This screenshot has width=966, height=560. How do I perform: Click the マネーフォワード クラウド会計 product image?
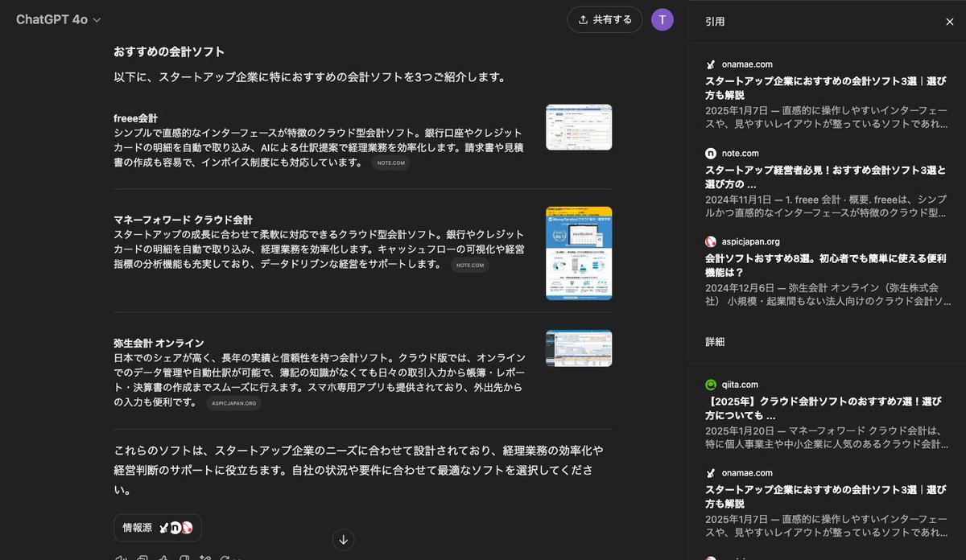pyautogui.click(x=577, y=253)
